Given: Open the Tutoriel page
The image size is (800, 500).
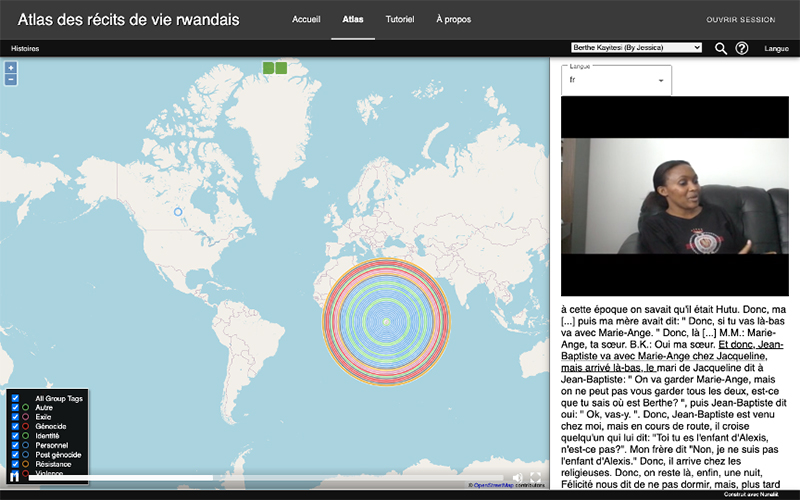Looking at the screenshot, I should (x=400, y=19).
